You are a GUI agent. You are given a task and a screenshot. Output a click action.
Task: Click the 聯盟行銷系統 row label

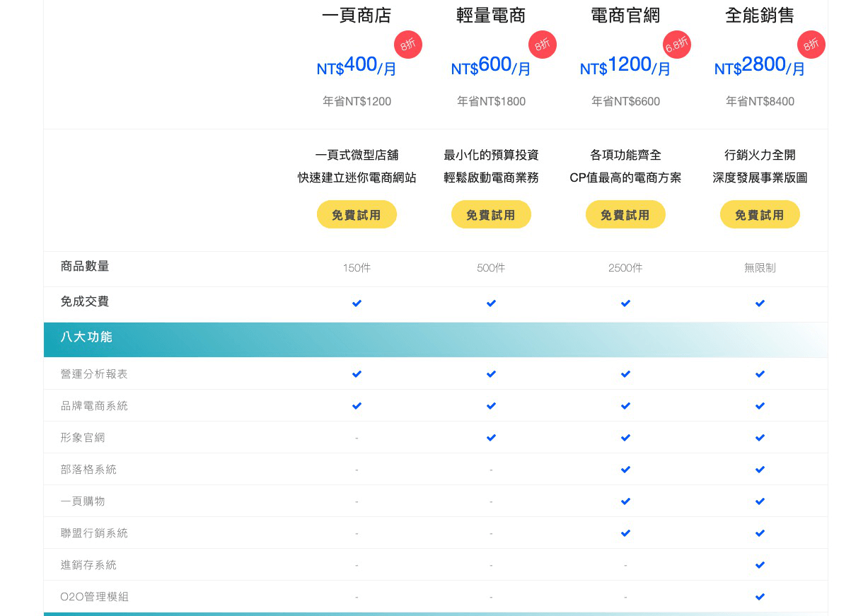pyautogui.click(x=94, y=533)
